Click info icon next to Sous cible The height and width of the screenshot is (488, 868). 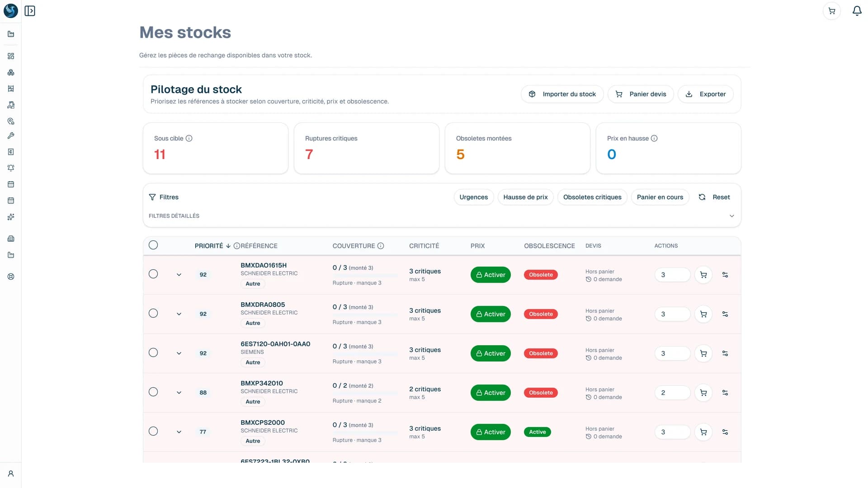[x=189, y=138]
